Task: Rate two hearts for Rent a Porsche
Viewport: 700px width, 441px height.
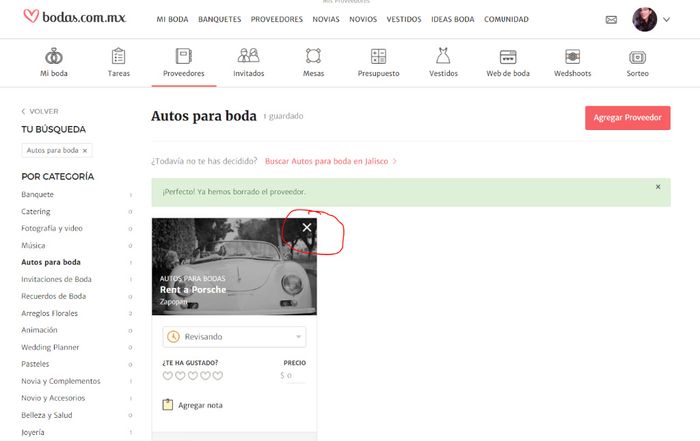Action: [180, 376]
